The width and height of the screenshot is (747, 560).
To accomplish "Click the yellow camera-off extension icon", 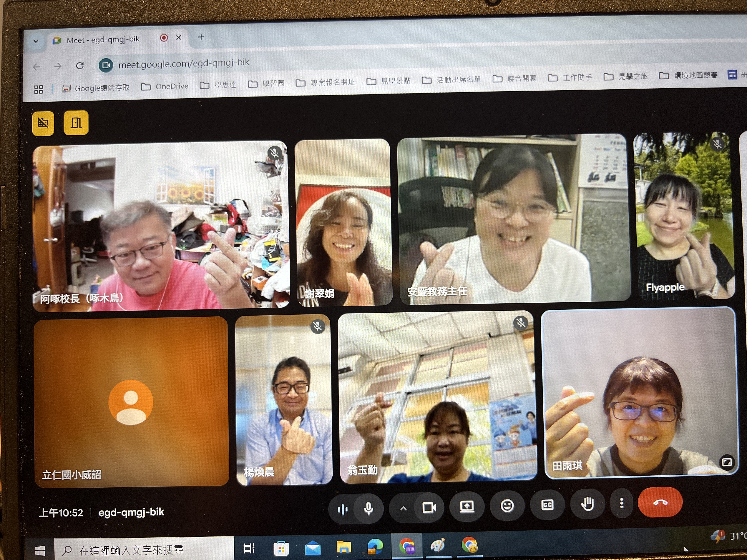I will (x=43, y=123).
